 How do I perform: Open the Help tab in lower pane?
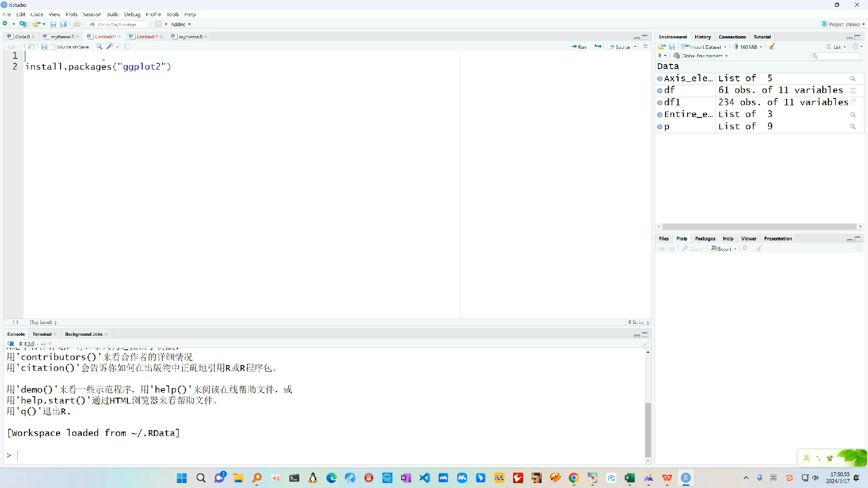728,239
